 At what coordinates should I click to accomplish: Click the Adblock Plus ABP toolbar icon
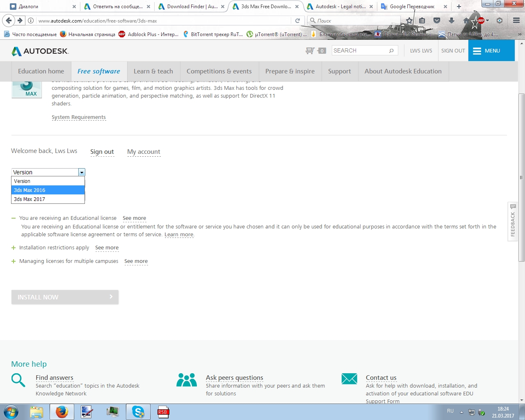coord(481,21)
